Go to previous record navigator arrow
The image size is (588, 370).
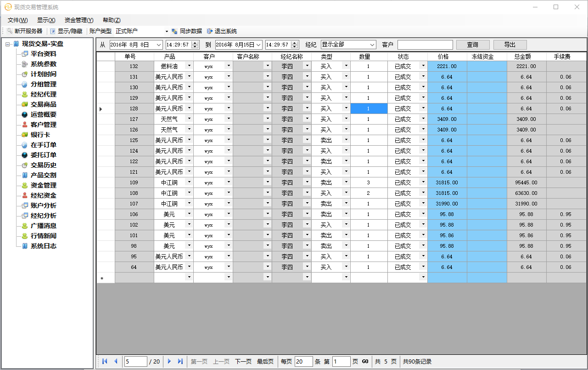click(x=116, y=361)
